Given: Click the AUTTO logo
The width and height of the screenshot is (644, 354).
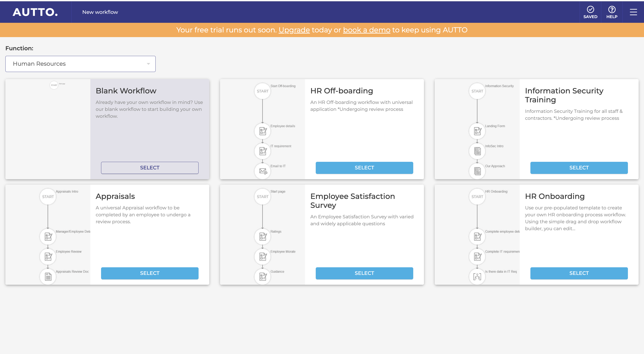Looking at the screenshot, I should 35,12.
